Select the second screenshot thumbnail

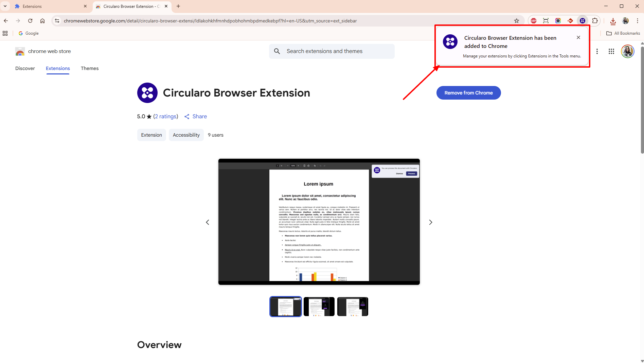point(319,306)
